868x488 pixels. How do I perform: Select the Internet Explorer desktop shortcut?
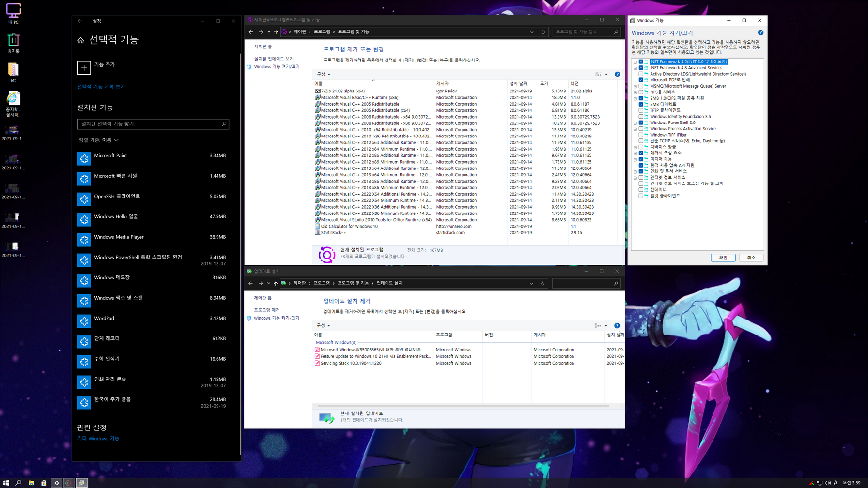coord(14,104)
